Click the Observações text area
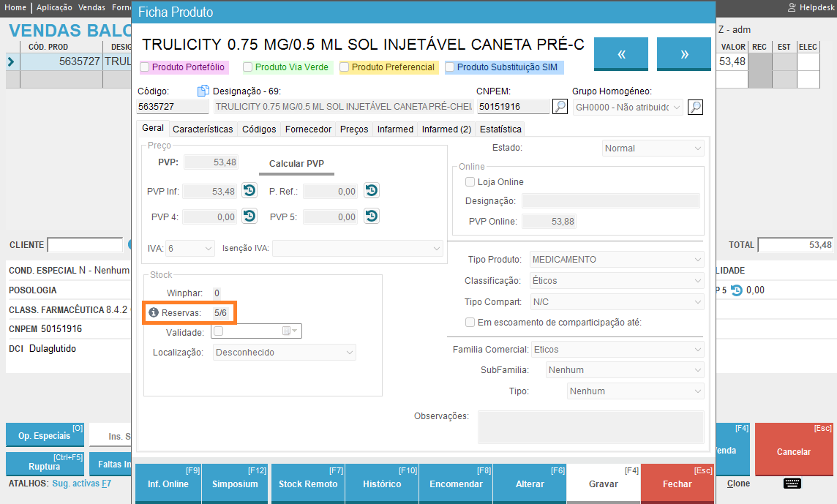This screenshot has width=837, height=504. [591, 427]
